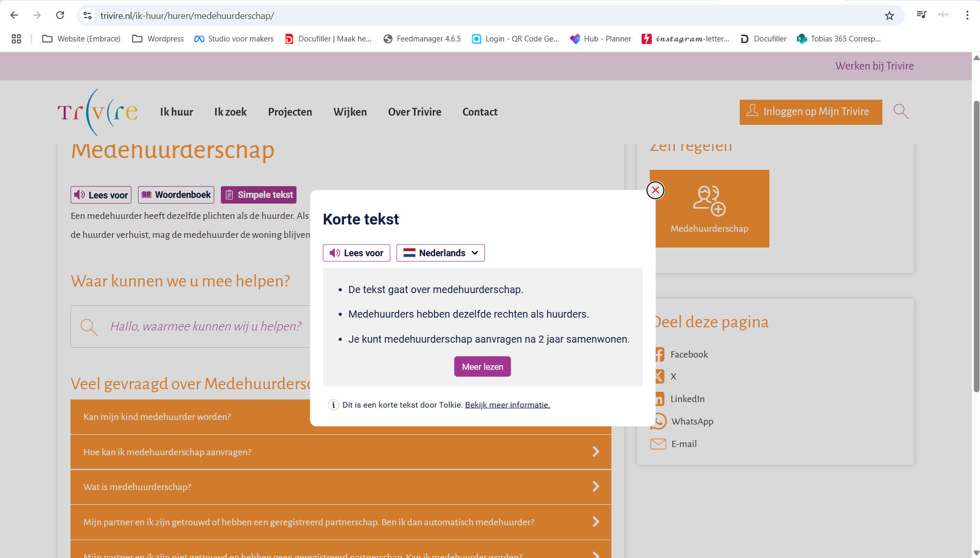Screen dimensions: 980x558
Task: Toggle the Woordenboek button
Action: 176,195
